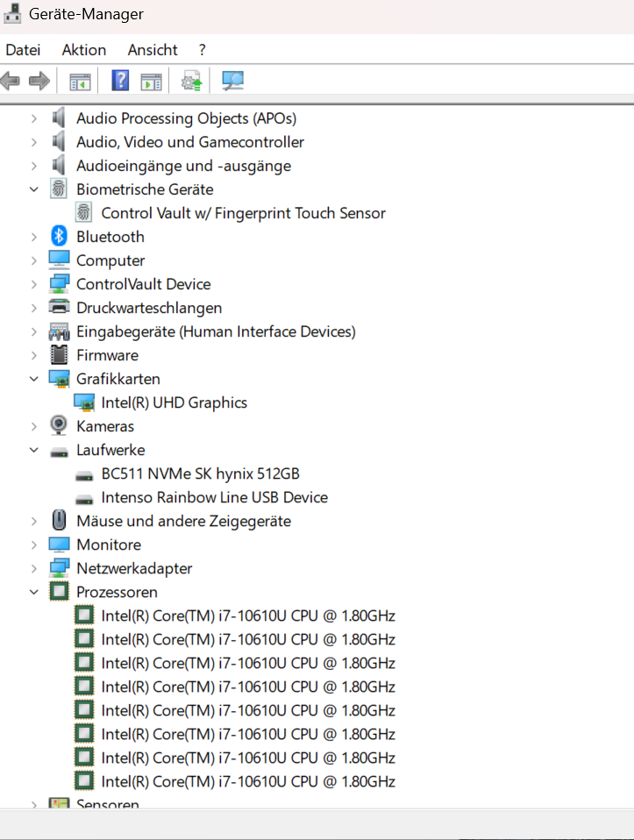Click the Forward arrow toolbar icon
This screenshot has height=840, width=634.
pyautogui.click(x=39, y=82)
